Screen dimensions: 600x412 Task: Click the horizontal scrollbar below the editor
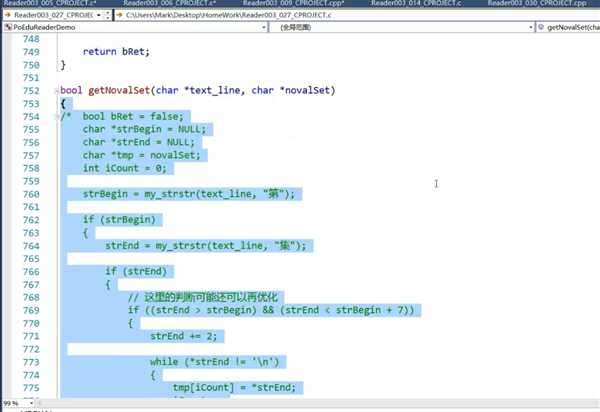click(318, 403)
